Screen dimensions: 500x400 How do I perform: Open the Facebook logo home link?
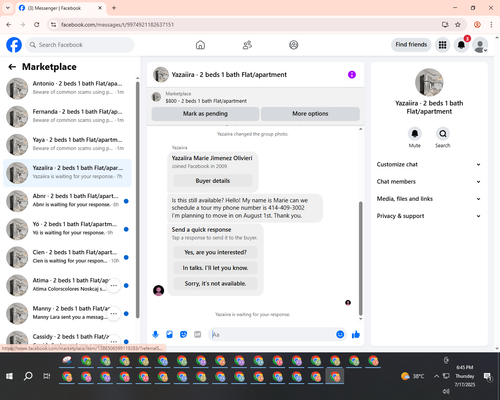pos(14,45)
